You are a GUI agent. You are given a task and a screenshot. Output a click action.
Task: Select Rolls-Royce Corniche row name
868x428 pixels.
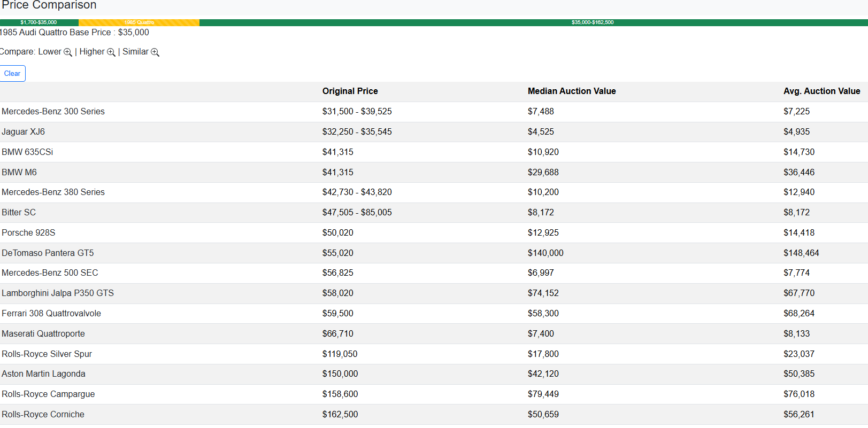click(x=43, y=415)
